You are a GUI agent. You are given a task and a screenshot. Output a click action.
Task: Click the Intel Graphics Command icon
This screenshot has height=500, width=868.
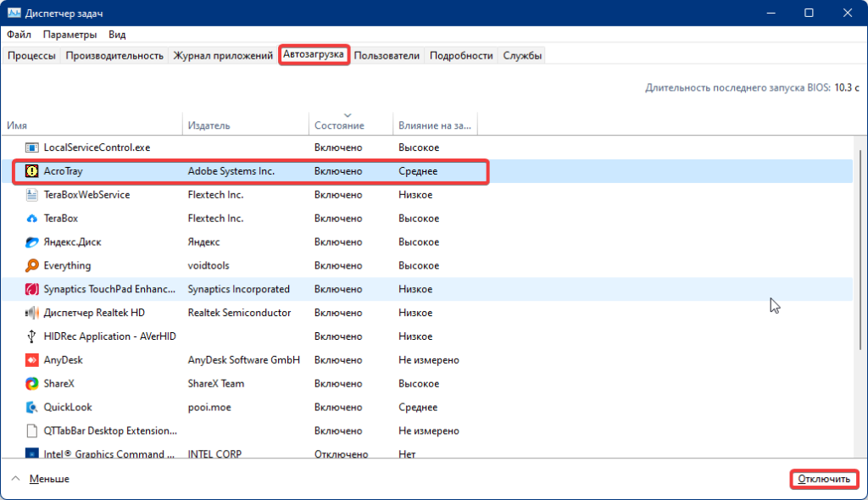pyautogui.click(x=32, y=453)
